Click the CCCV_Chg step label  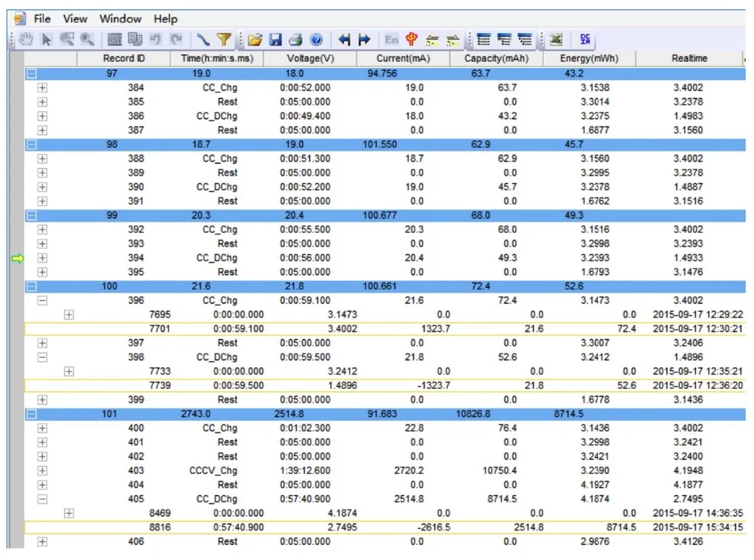[213, 470]
